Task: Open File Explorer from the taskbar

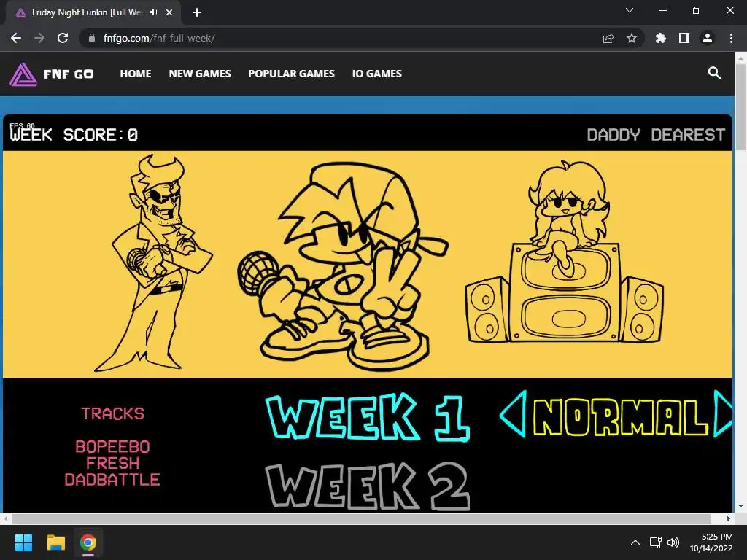Action: click(55, 542)
